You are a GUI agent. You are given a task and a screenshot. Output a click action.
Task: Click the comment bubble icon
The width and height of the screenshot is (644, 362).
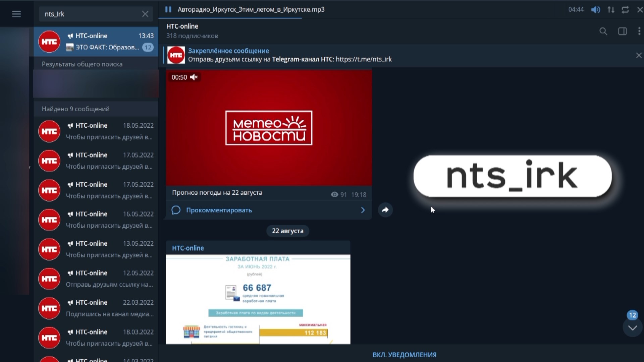176,210
